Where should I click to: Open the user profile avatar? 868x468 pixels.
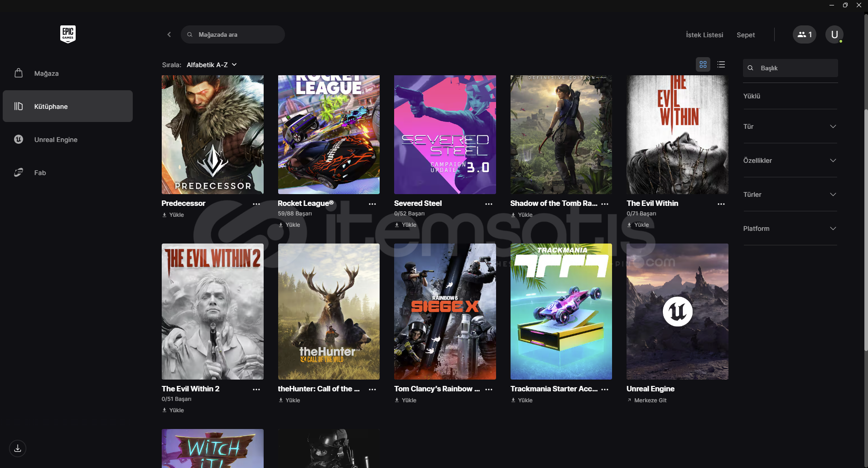pyautogui.click(x=834, y=34)
